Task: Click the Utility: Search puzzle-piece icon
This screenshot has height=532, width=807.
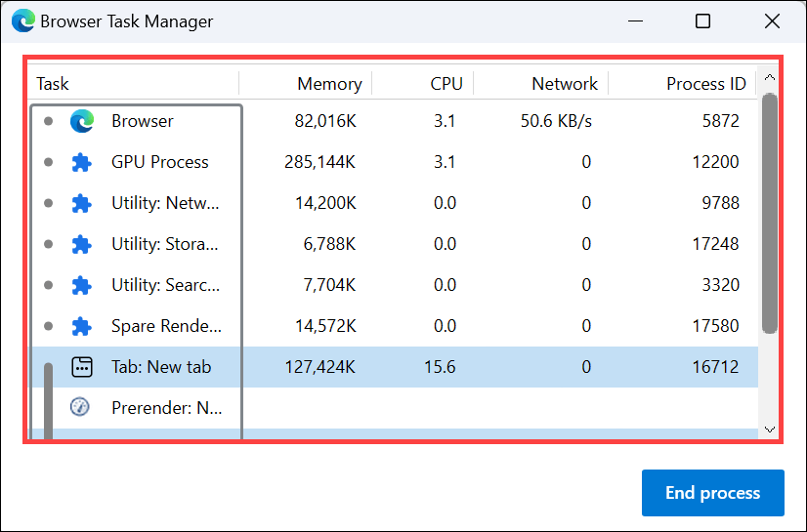Action: point(81,285)
